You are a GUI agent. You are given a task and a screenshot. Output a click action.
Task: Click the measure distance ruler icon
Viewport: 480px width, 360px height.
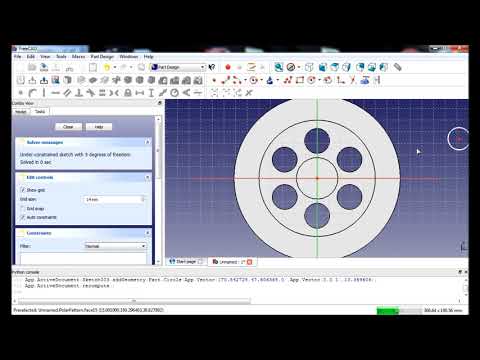(x=397, y=67)
